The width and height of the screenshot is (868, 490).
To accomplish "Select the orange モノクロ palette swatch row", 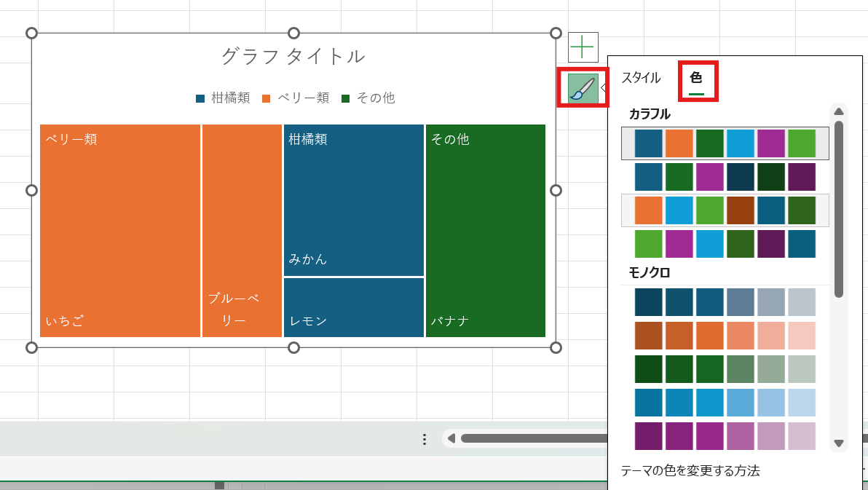I will coord(725,336).
